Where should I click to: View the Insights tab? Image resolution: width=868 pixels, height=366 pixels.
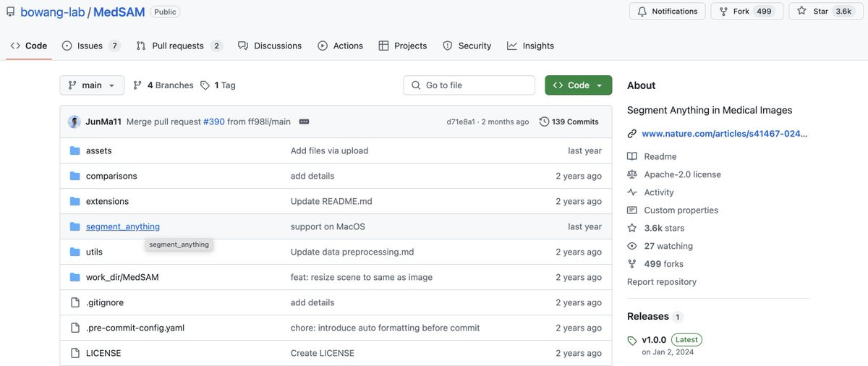click(531, 46)
